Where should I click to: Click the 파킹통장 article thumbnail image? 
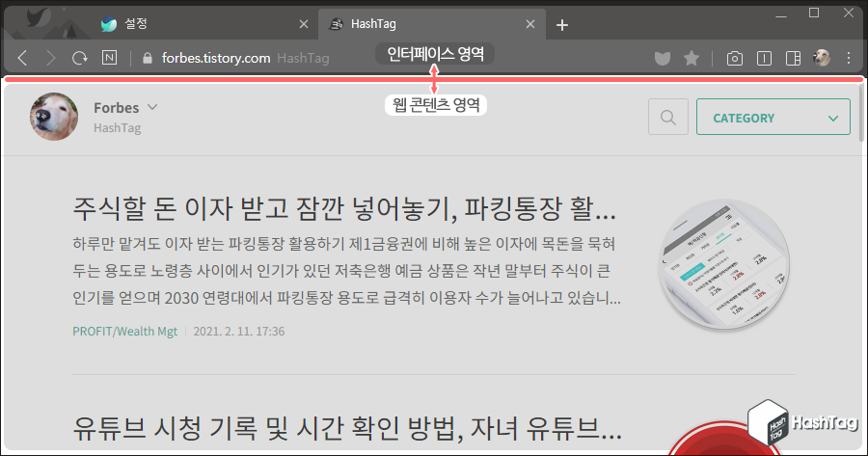pyautogui.click(x=723, y=264)
